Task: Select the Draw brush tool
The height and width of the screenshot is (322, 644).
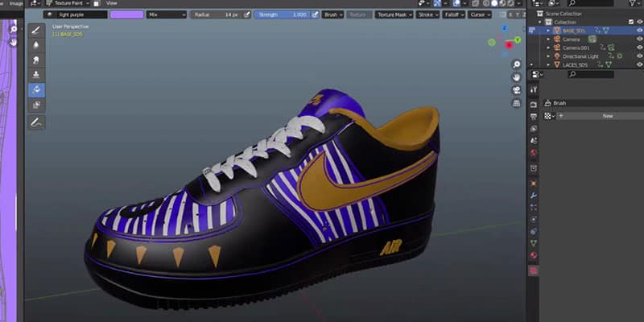Action: click(36, 31)
